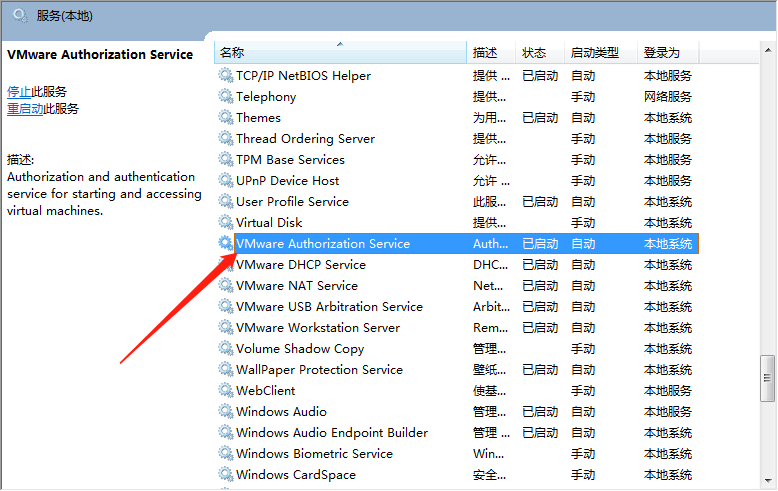Select the VMware Authorization Service name in list

pos(323,244)
